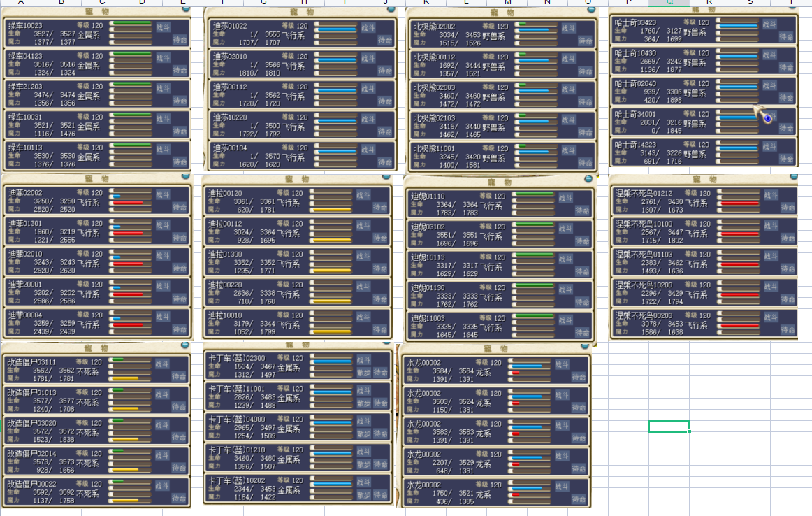
Task: Click the round icon atop the 绿车 pet panel
Action: (185, 9)
